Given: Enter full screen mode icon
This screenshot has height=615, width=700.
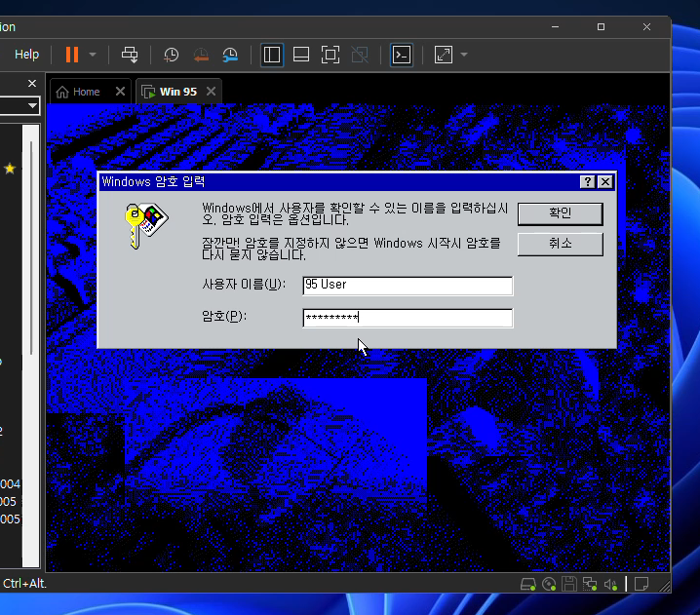Looking at the screenshot, I should click(x=331, y=55).
